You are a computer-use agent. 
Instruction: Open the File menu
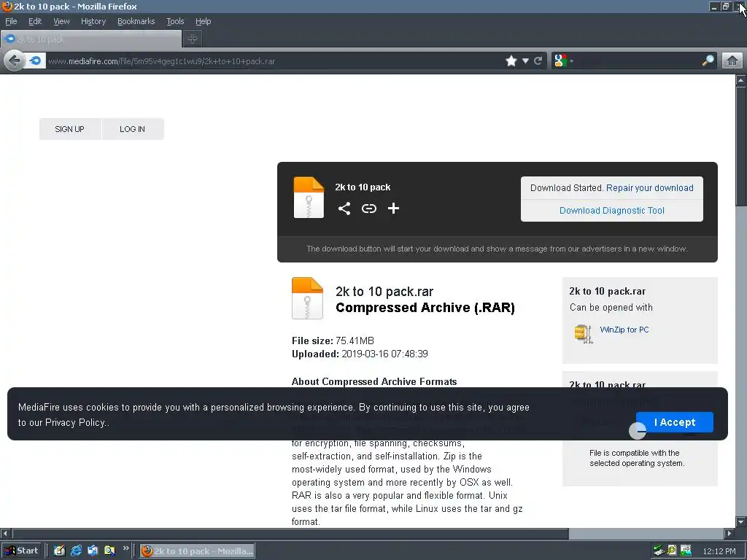click(x=11, y=21)
